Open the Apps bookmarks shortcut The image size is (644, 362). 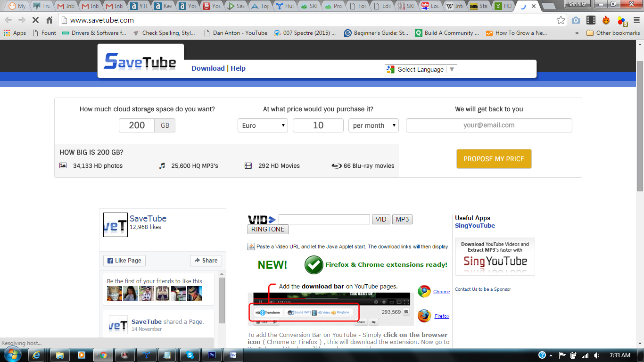click(15, 33)
